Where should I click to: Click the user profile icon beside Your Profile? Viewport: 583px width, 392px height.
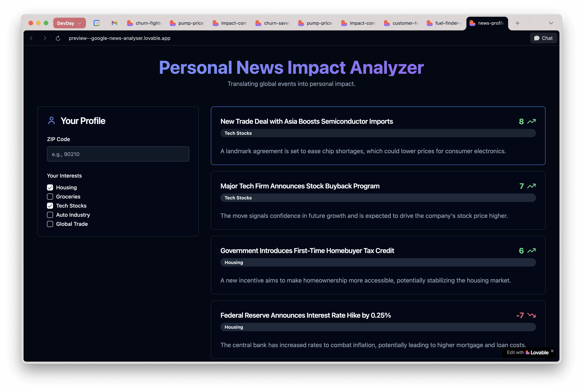(52, 121)
